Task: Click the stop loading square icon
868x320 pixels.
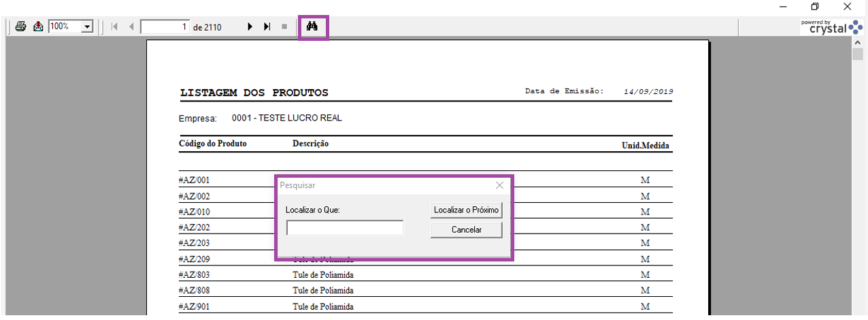Action: click(284, 27)
